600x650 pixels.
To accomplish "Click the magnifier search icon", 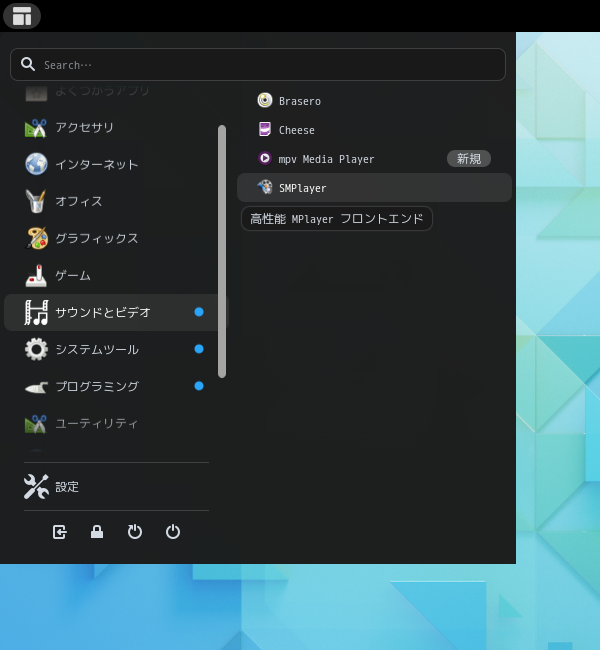I will point(28,64).
